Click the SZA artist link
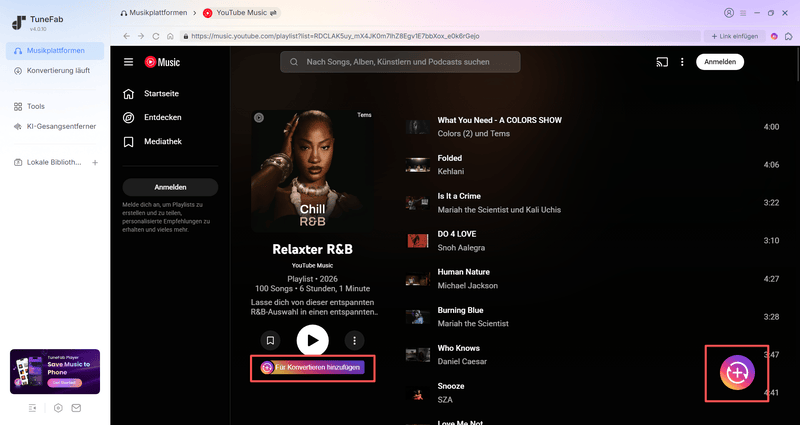This screenshot has width=800, height=425. click(x=445, y=399)
